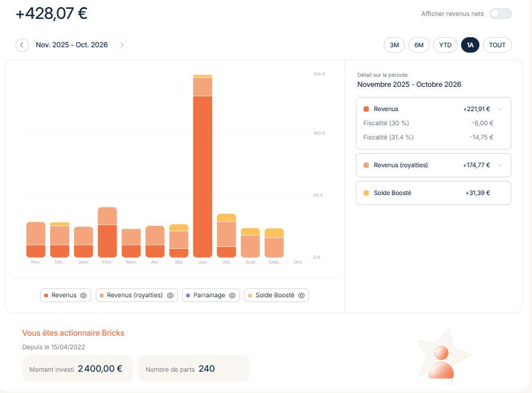532x393 pixels.
Task: Click the Mai bar in chart
Action: pyautogui.click(x=179, y=241)
